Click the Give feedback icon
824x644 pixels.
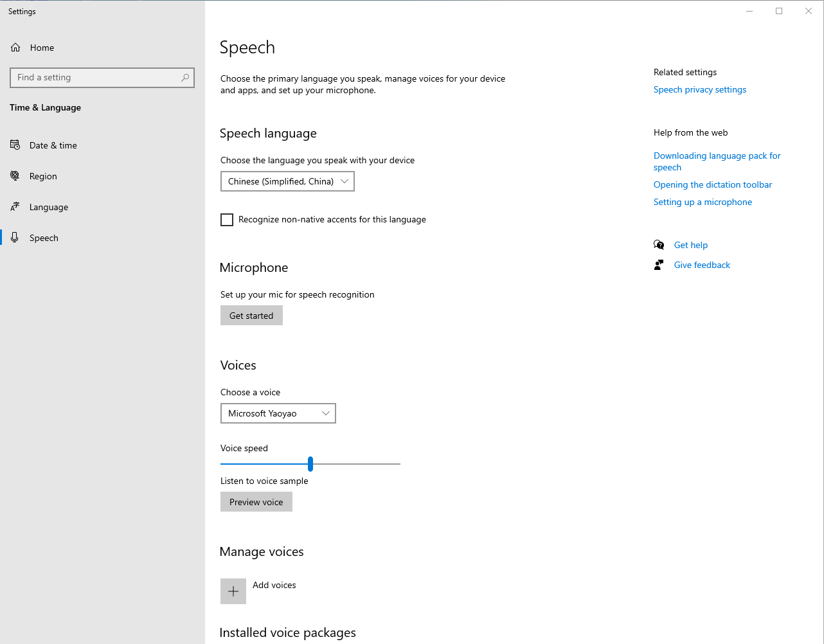(x=658, y=264)
